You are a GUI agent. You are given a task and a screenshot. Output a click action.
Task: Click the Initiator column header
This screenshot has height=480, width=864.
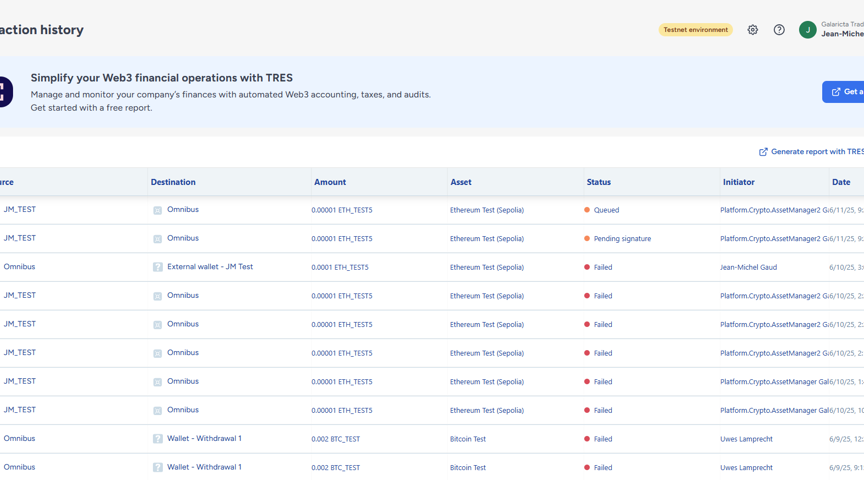coord(738,182)
